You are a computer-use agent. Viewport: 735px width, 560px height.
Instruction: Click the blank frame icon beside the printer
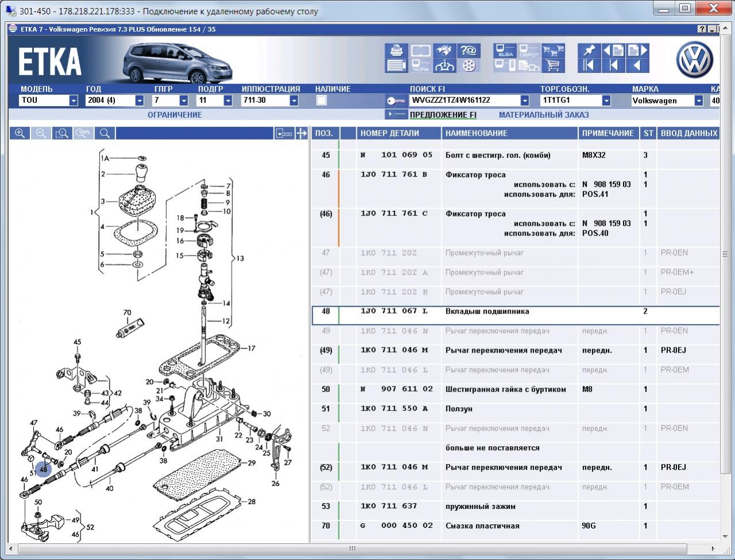coord(421,51)
